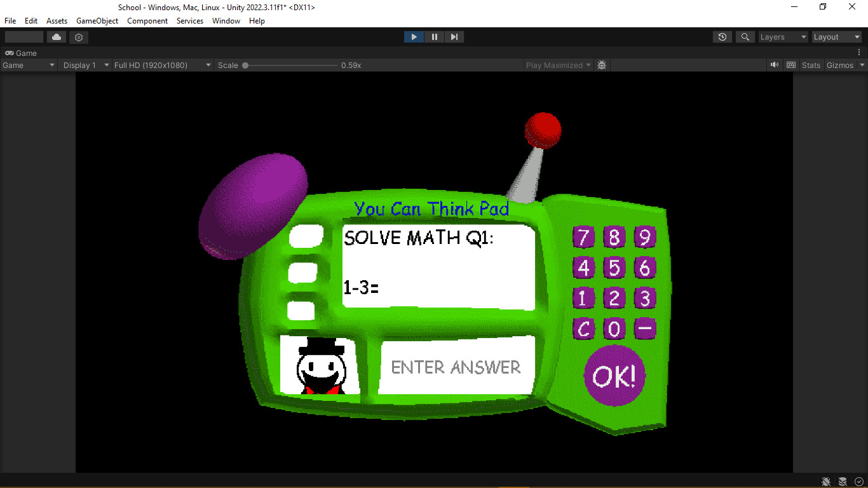Open the Layout dropdown

coord(836,37)
